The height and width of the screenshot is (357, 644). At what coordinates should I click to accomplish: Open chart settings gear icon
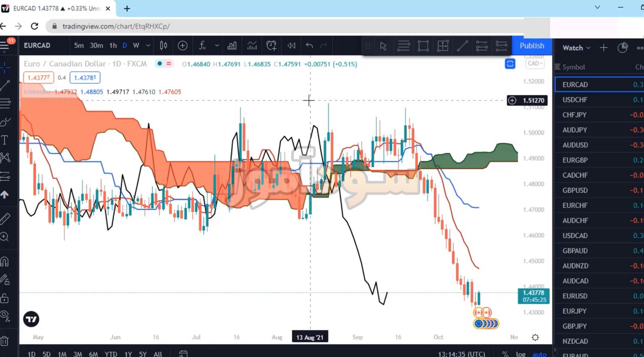pyautogui.click(x=535, y=337)
